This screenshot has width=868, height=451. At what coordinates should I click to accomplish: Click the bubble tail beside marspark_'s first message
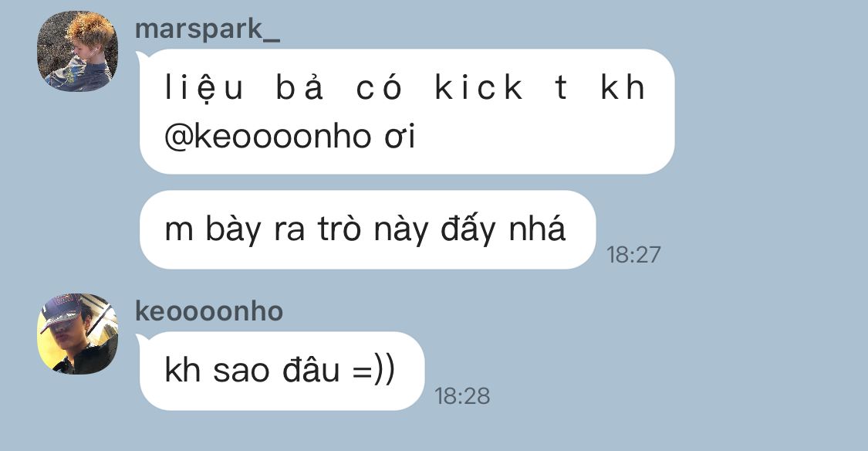142,56
